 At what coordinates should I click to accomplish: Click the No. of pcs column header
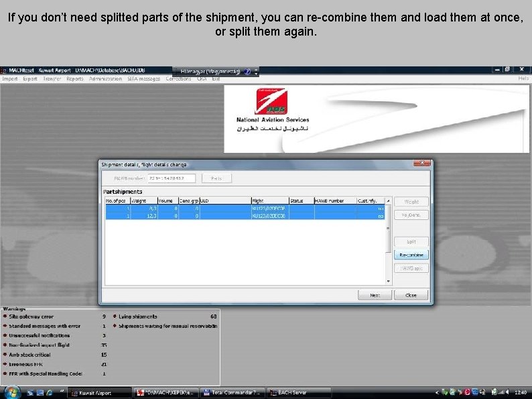tap(118, 201)
